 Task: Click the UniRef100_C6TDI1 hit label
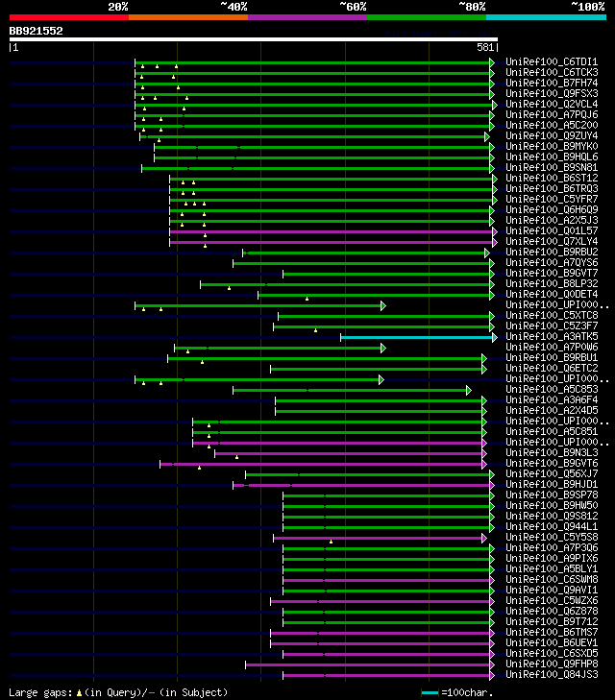[x=552, y=61]
